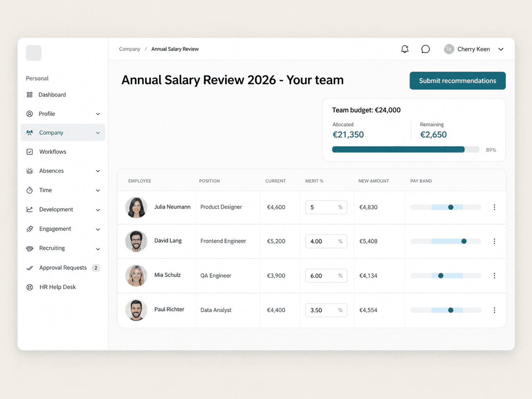532x399 pixels.
Task: Open Workflows in the sidebar
Action: point(62,152)
